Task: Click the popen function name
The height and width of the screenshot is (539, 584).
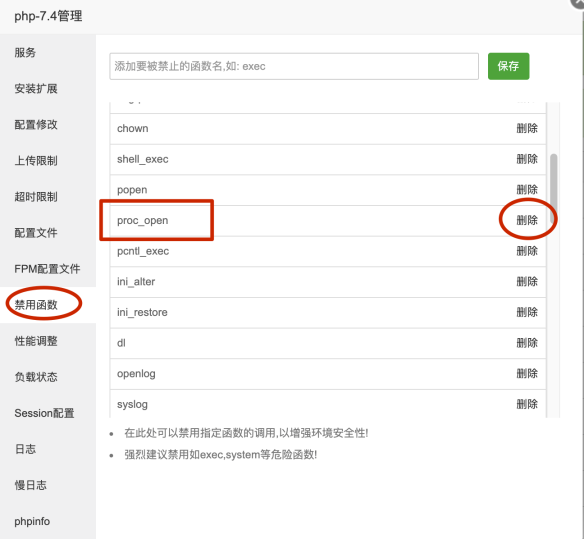Action: point(132,190)
